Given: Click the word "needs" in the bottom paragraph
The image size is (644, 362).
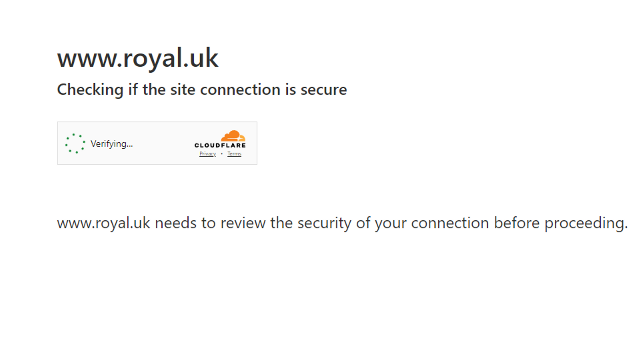Looking at the screenshot, I should coord(176,223).
